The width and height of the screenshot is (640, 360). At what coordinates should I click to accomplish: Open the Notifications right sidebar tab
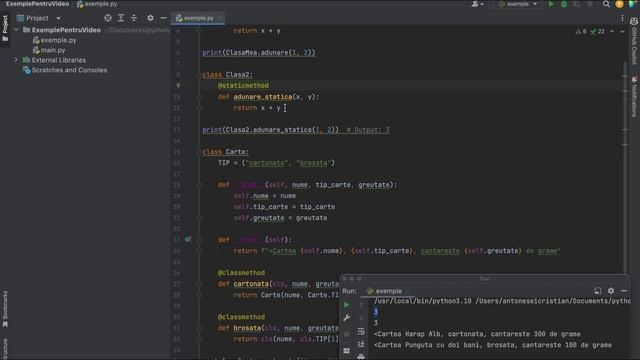pyautogui.click(x=634, y=97)
